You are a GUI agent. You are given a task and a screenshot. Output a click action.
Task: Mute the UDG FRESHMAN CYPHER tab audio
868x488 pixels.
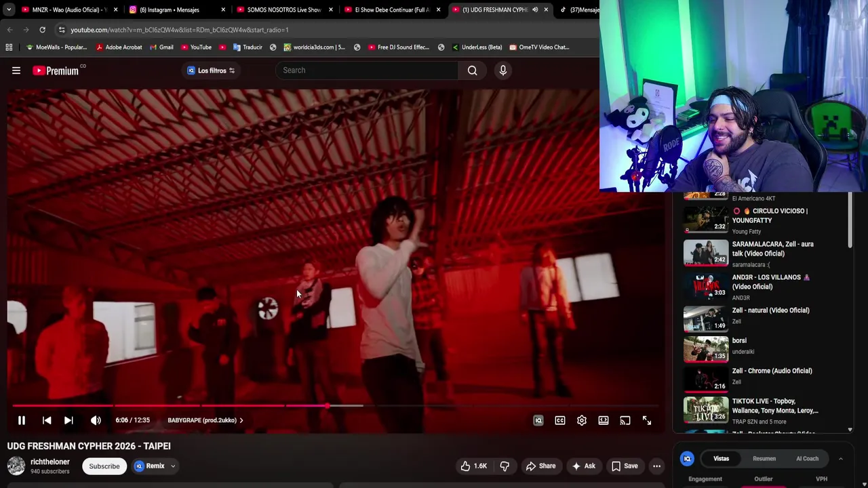coord(535,9)
